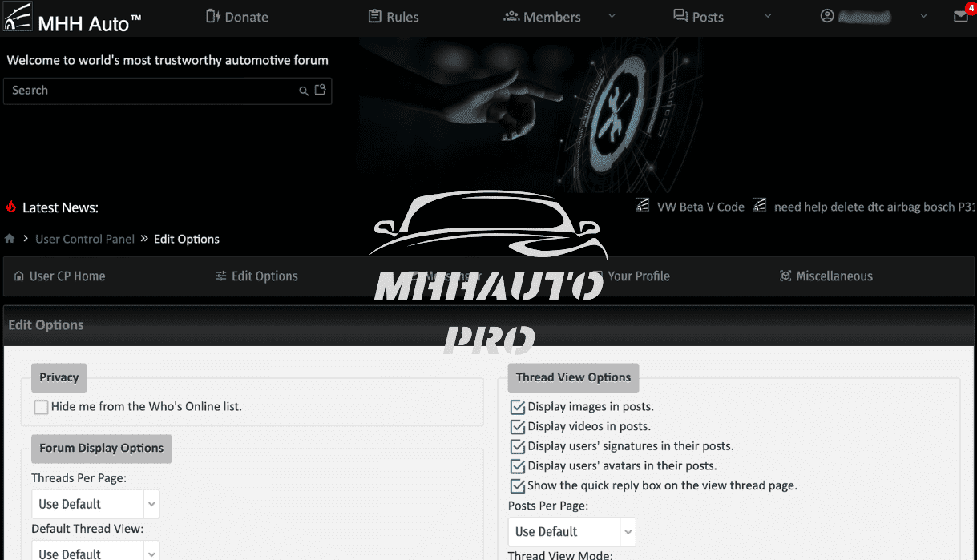Click the MHH Auto logo icon
Screen dimensions: 977x560
18,18
